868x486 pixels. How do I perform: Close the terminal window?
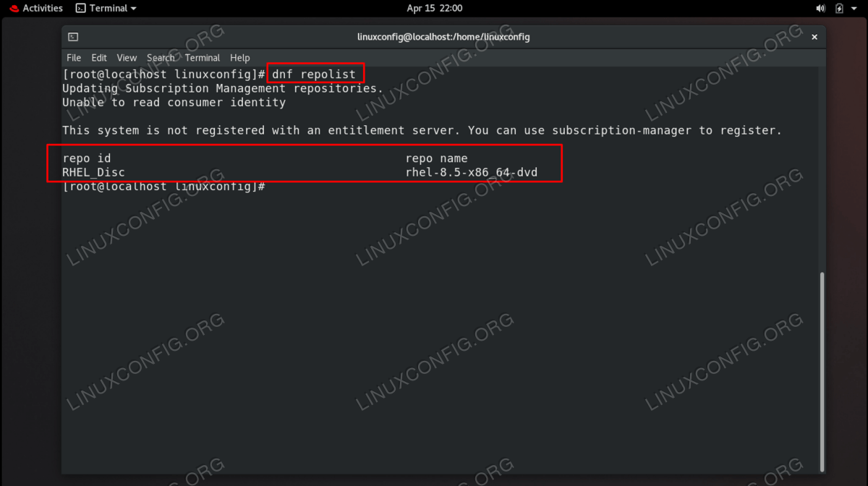[814, 37]
